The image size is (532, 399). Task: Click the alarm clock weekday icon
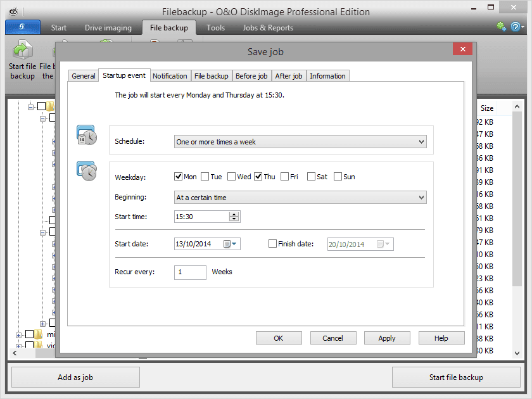click(x=87, y=171)
